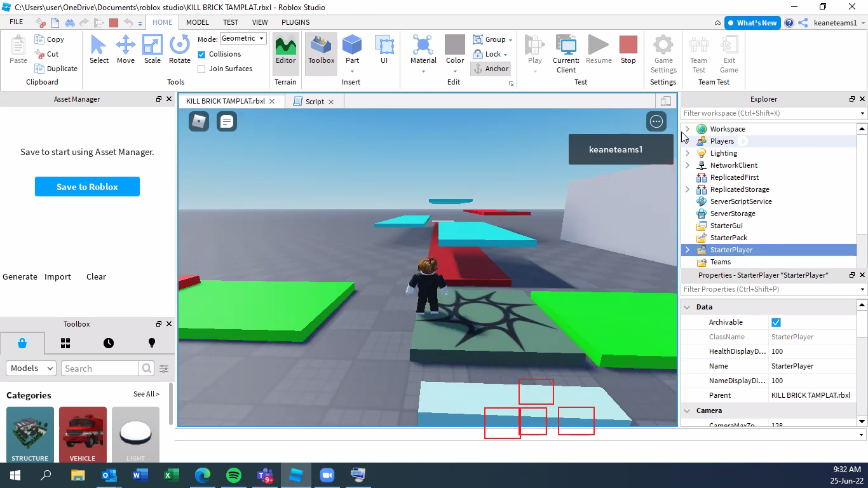Collapse the Data properties section
This screenshot has width=868, height=488.
pos(687,307)
